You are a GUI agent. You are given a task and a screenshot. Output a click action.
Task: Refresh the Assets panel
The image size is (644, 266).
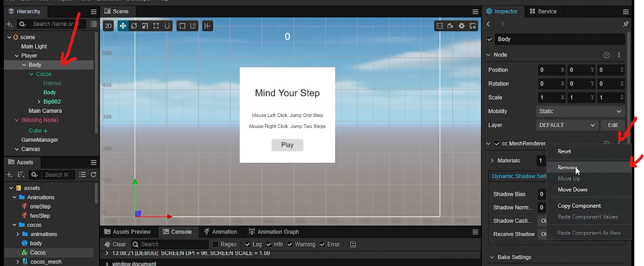click(x=94, y=175)
